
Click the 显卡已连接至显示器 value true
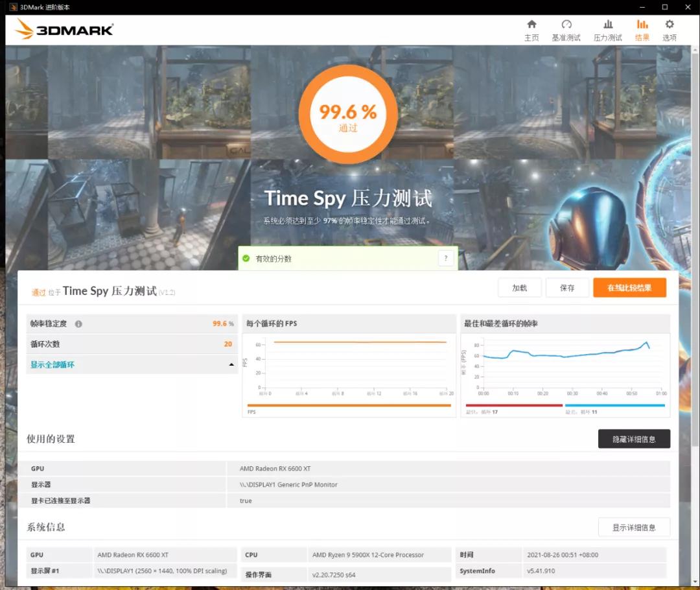(246, 501)
